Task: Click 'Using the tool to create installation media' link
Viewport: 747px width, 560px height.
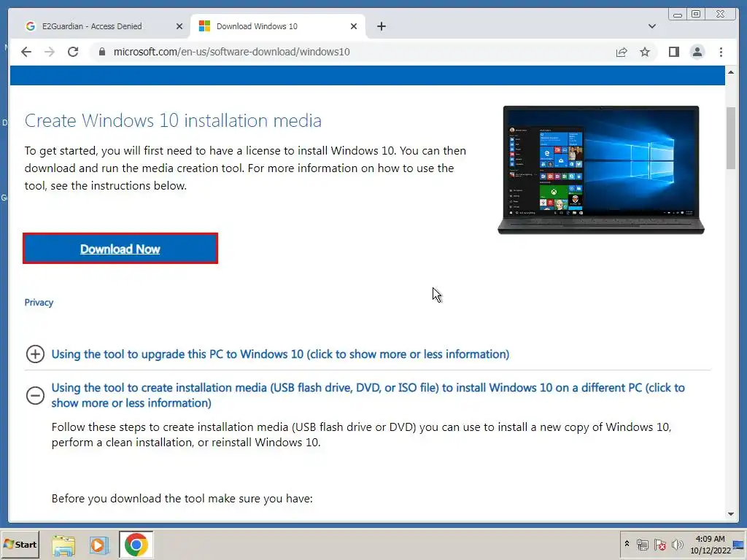Action: click(368, 395)
